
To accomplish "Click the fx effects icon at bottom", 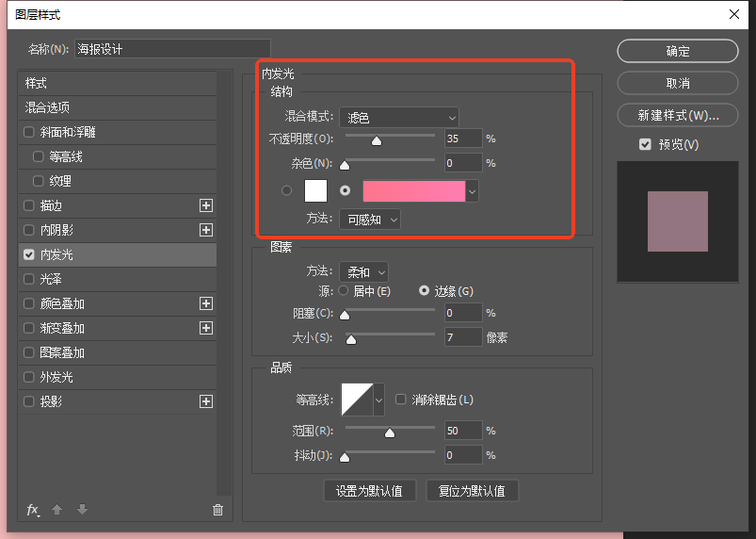I will click(33, 510).
